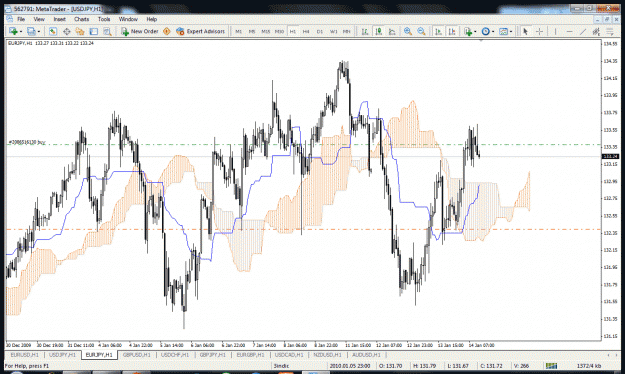The image size is (625, 374).
Task: Switch to M5 timeframe
Action: pyautogui.click(x=252, y=31)
